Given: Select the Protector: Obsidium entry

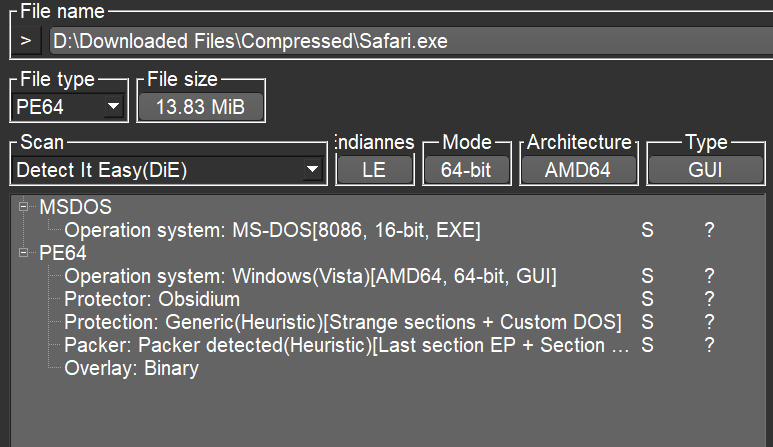Looking at the screenshot, I should pyautogui.click(x=152, y=299).
